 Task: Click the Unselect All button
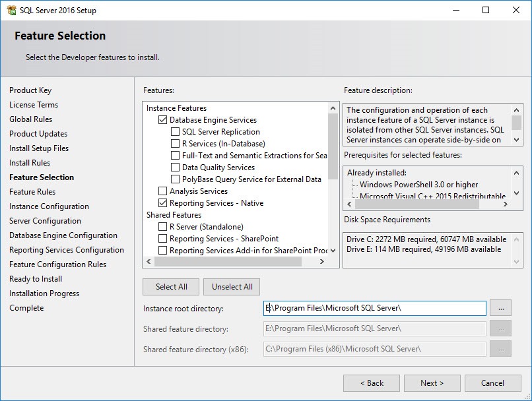[x=232, y=287]
